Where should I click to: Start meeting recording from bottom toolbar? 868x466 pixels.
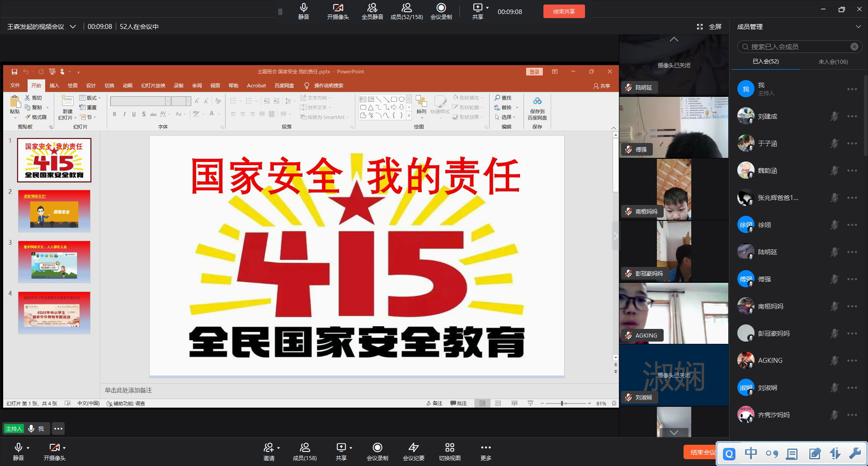click(x=377, y=448)
